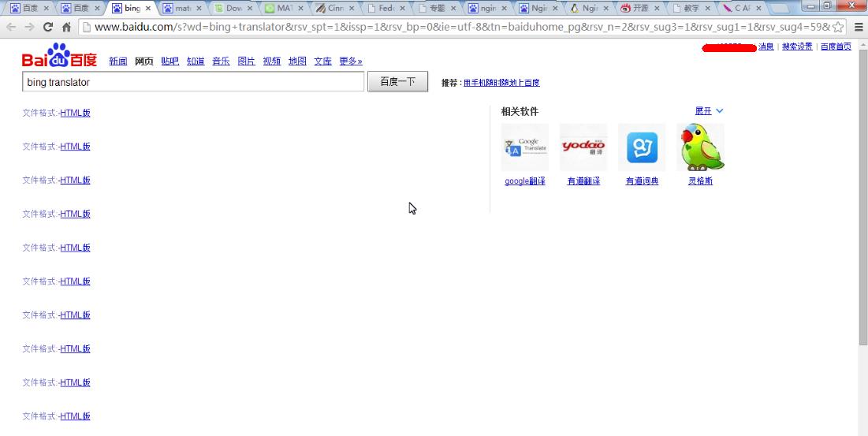Switch to the Fed tab

386,9
